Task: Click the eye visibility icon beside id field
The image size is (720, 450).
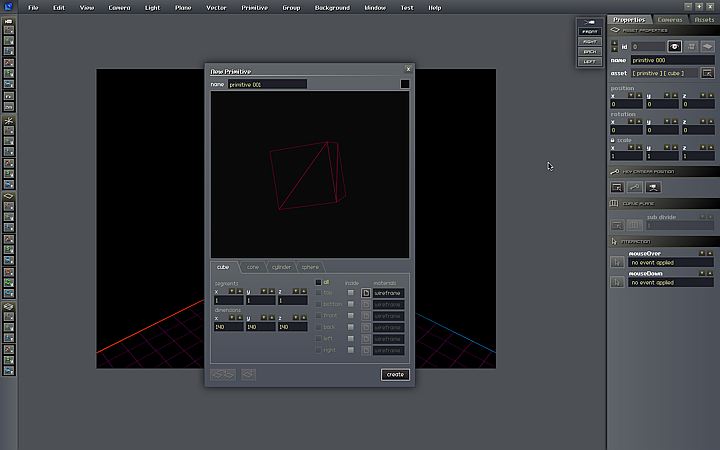Action: coord(675,46)
